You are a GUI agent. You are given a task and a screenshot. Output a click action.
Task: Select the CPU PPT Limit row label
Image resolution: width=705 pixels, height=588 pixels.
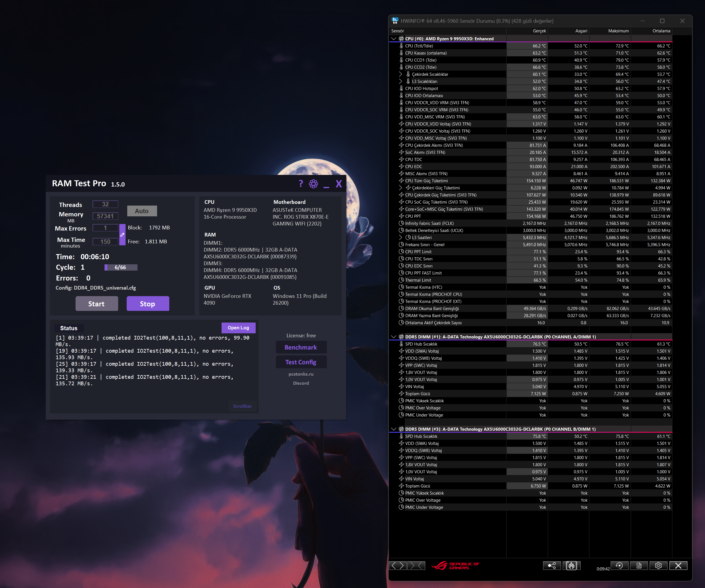tap(418, 252)
